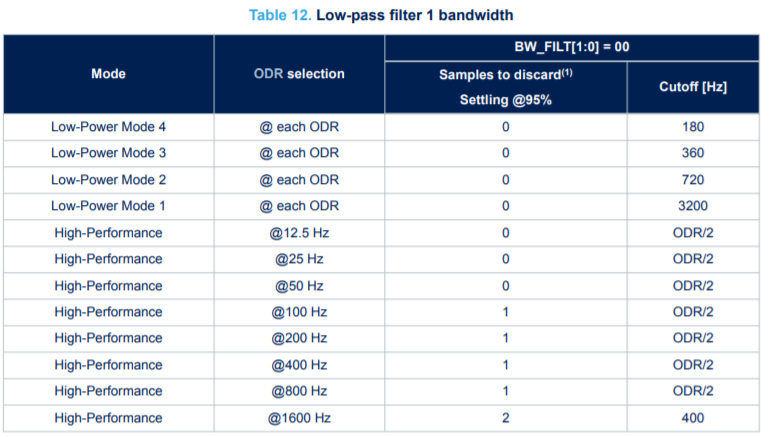
Task: Click the ODR selection header link
Action: click(x=268, y=74)
